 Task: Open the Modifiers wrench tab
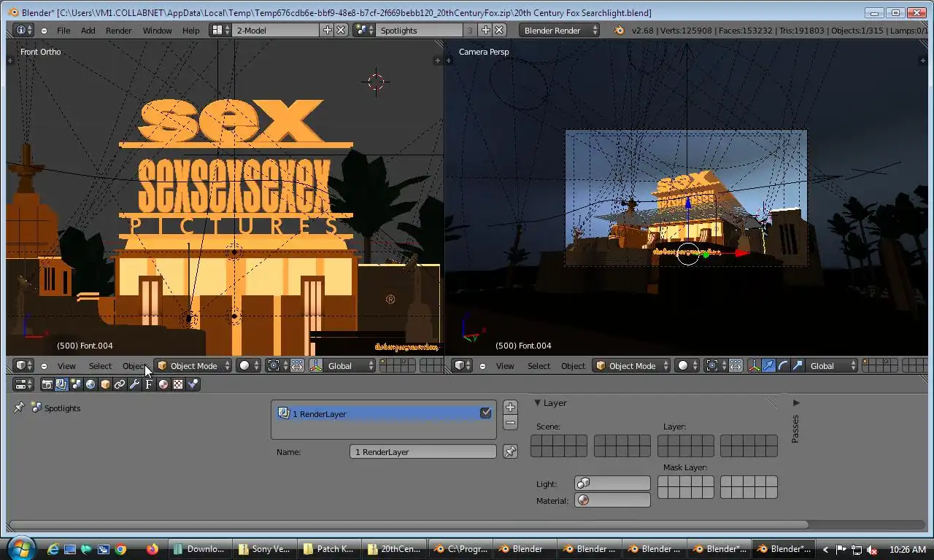tap(134, 384)
